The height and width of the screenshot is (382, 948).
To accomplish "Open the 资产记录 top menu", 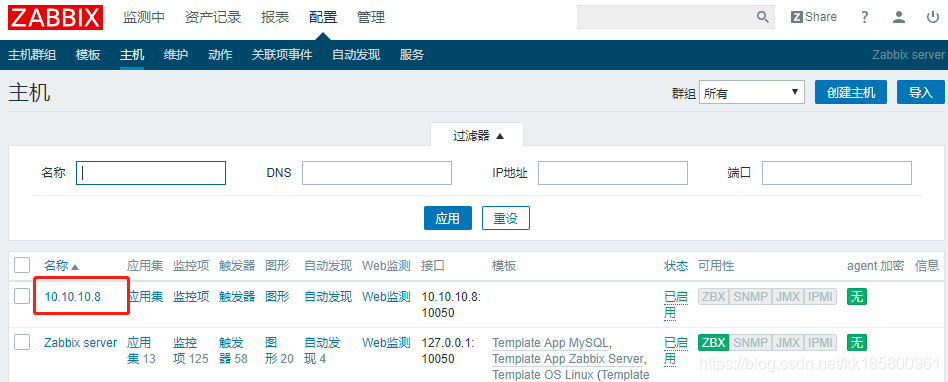I will click(x=213, y=18).
